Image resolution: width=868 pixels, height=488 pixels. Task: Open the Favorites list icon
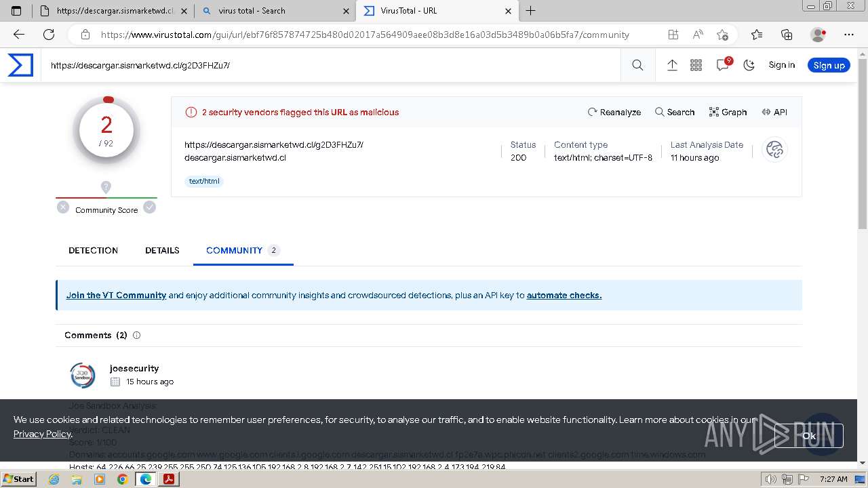pyautogui.click(x=757, y=35)
